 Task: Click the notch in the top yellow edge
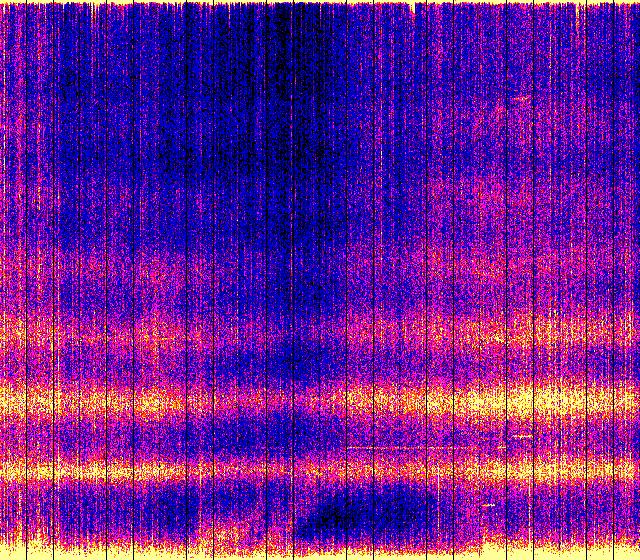[x=414, y=7]
